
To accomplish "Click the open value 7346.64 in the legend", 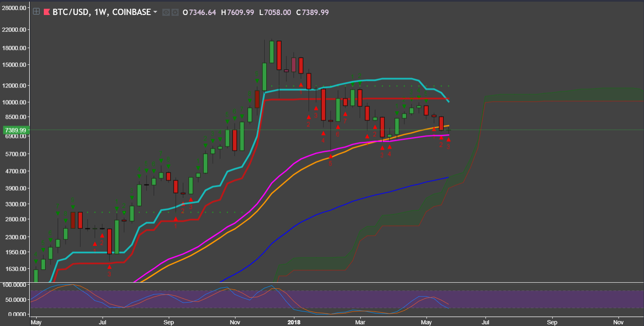I will pyautogui.click(x=202, y=13).
